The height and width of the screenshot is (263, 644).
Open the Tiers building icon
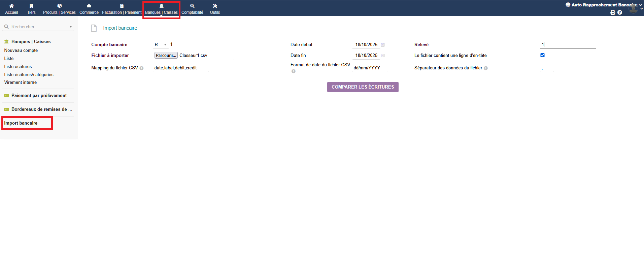click(31, 6)
